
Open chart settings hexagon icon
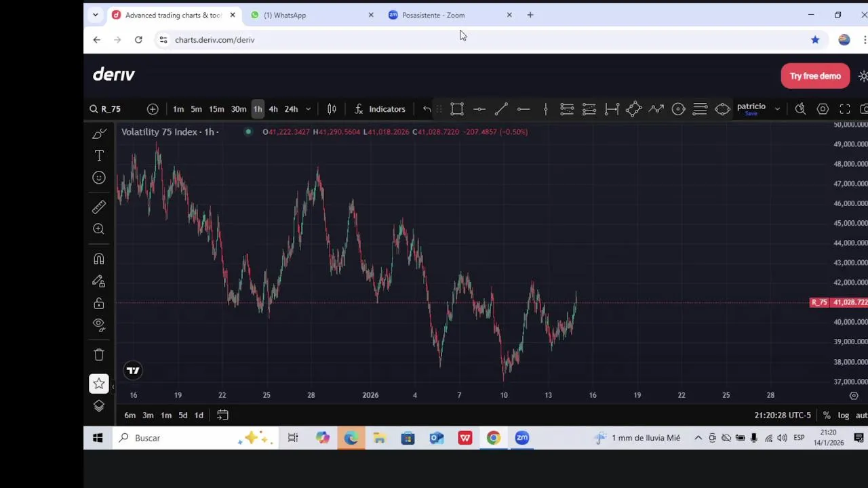click(823, 109)
